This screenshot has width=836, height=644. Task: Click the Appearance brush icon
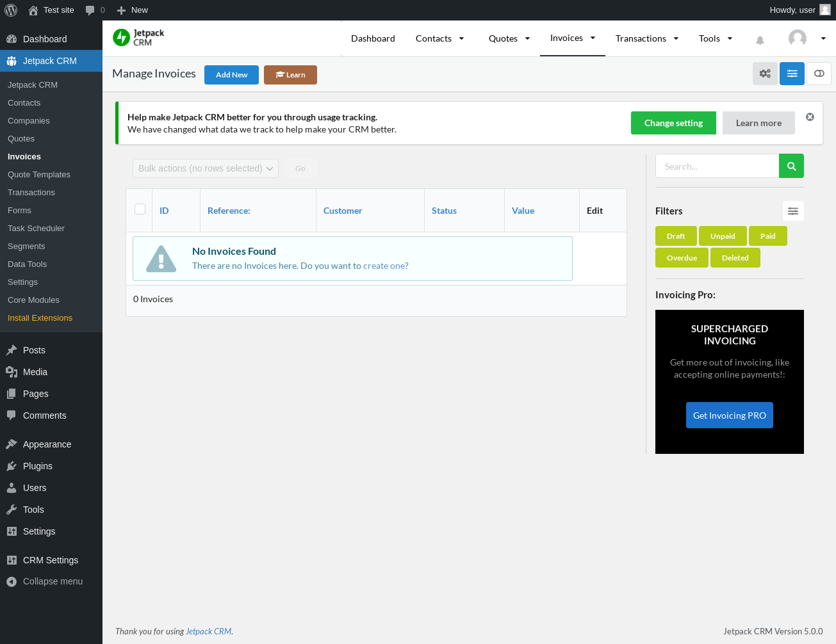click(12, 444)
